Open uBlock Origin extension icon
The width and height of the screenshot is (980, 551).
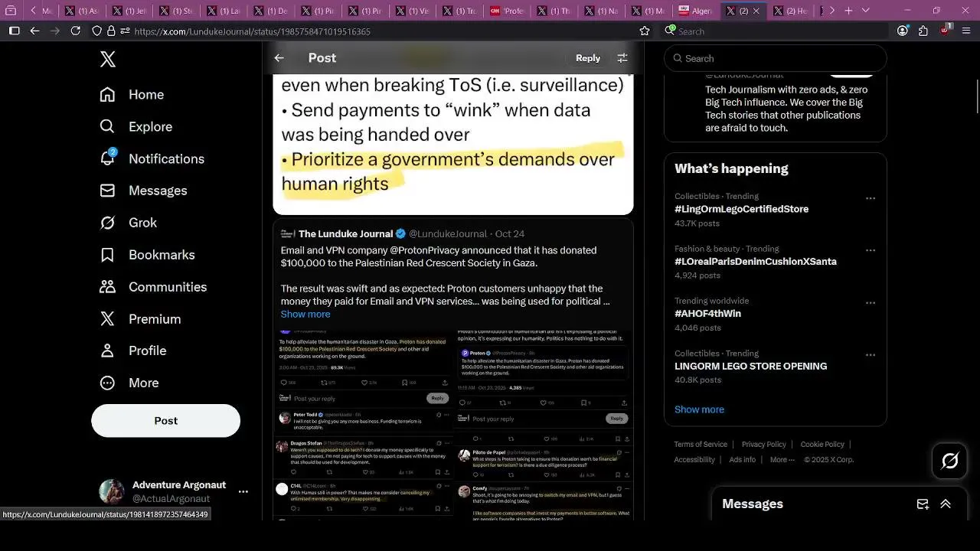(946, 30)
